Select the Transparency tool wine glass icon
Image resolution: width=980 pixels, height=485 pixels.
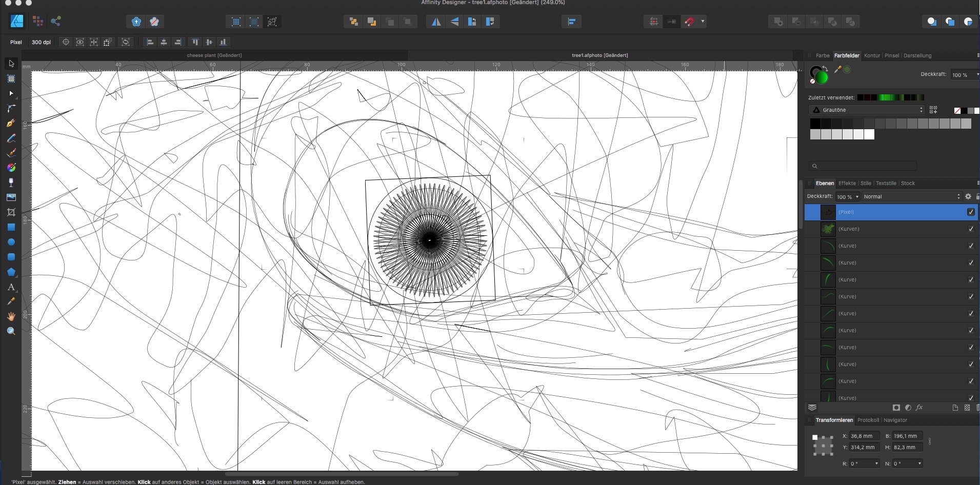pos(11,183)
